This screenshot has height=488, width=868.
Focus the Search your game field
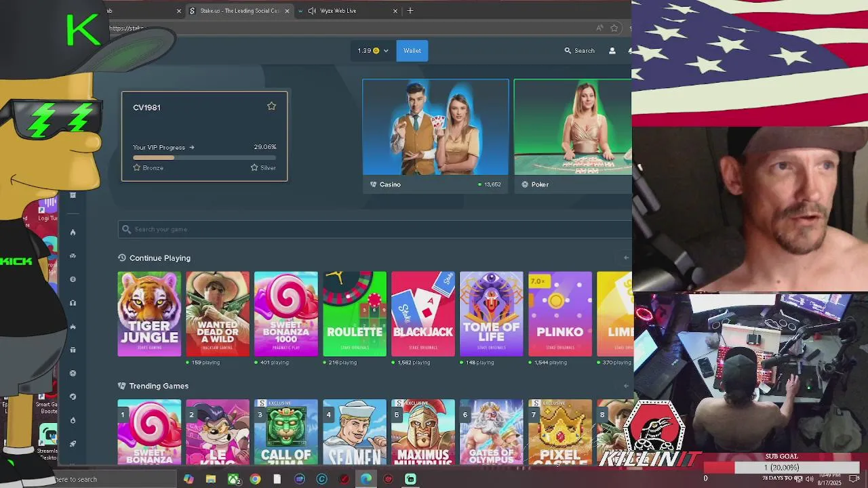click(374, 229)
